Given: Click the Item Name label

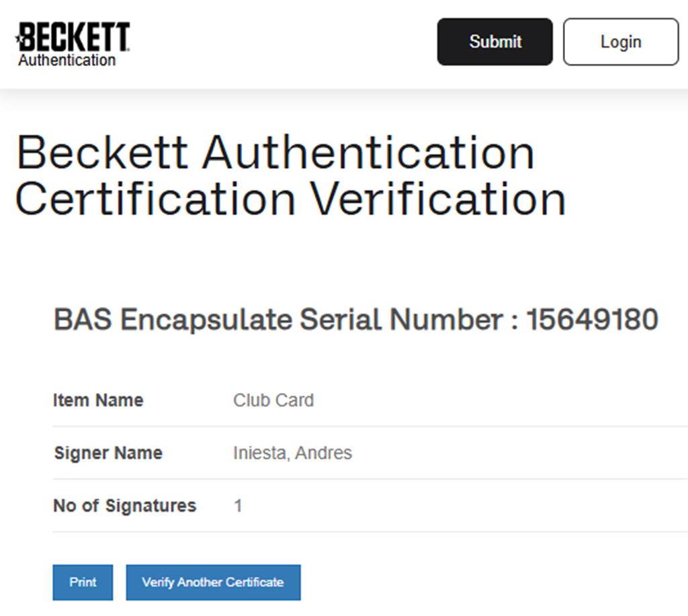Looking at the screenshot, I should click(98, 400).
